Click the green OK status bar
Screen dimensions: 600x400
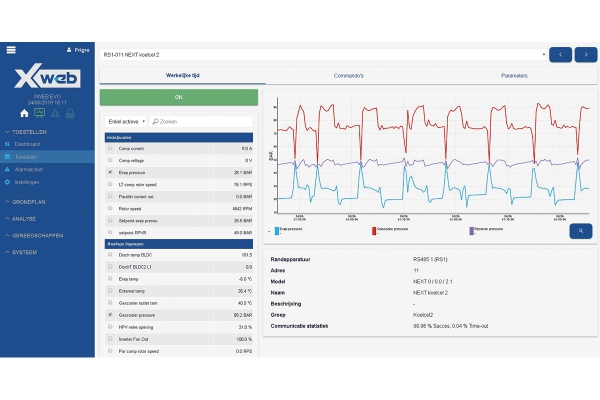pyautogui.click(x=179, y=97)
